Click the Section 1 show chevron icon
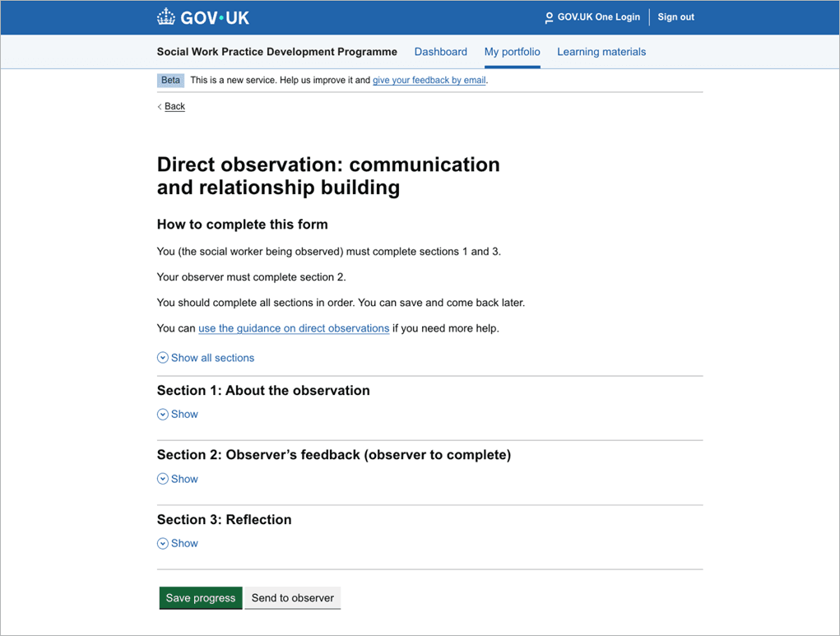 coord(163,415)
